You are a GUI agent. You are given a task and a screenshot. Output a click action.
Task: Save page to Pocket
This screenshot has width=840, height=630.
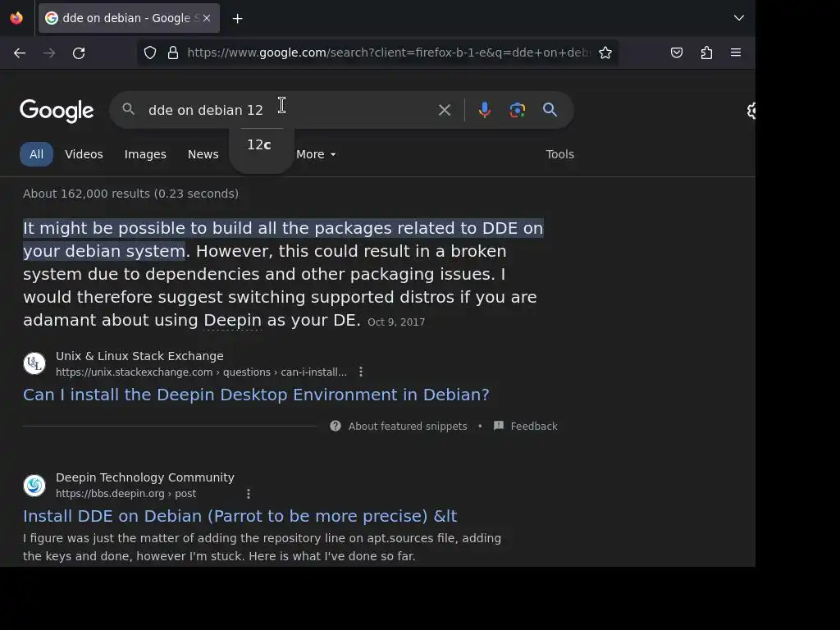(x=677, y=52)
